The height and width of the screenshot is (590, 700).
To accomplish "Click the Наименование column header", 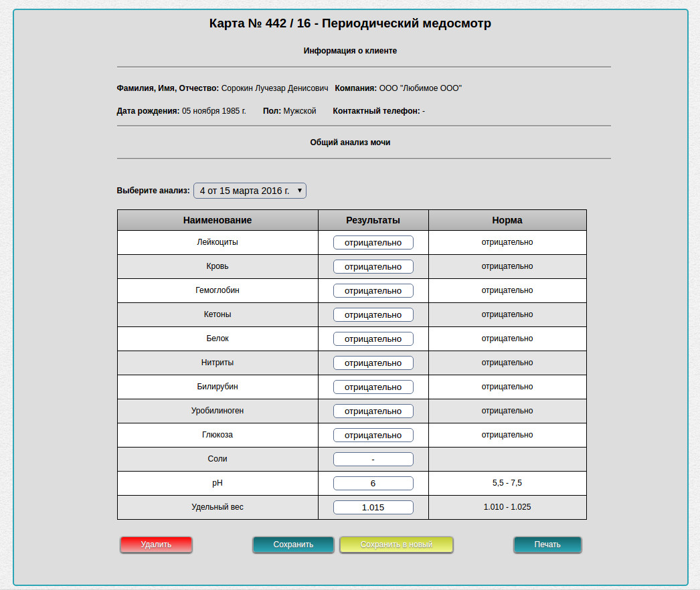I will 217,220.
